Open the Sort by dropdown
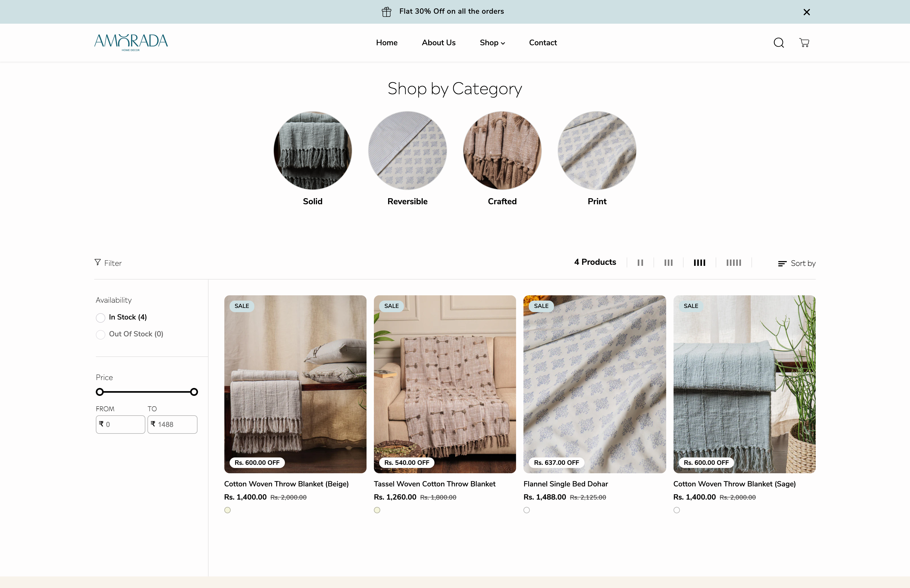Image resolution: width=910 pixels, height=588 pixels. point(797,263)
